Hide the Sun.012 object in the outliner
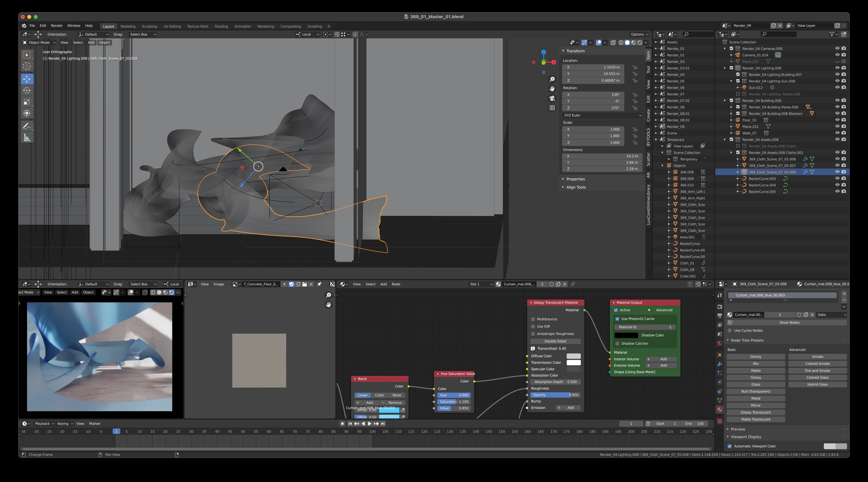 coord(837,87)
